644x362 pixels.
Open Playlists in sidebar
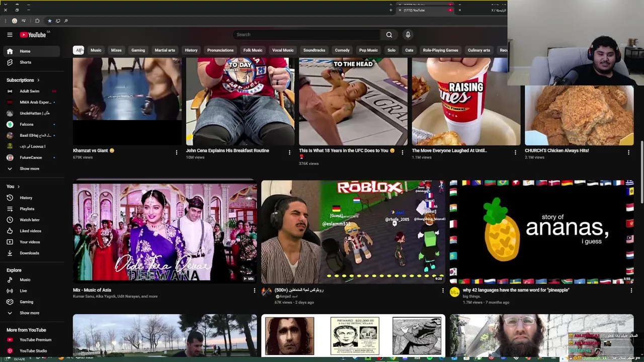point(32,209)
